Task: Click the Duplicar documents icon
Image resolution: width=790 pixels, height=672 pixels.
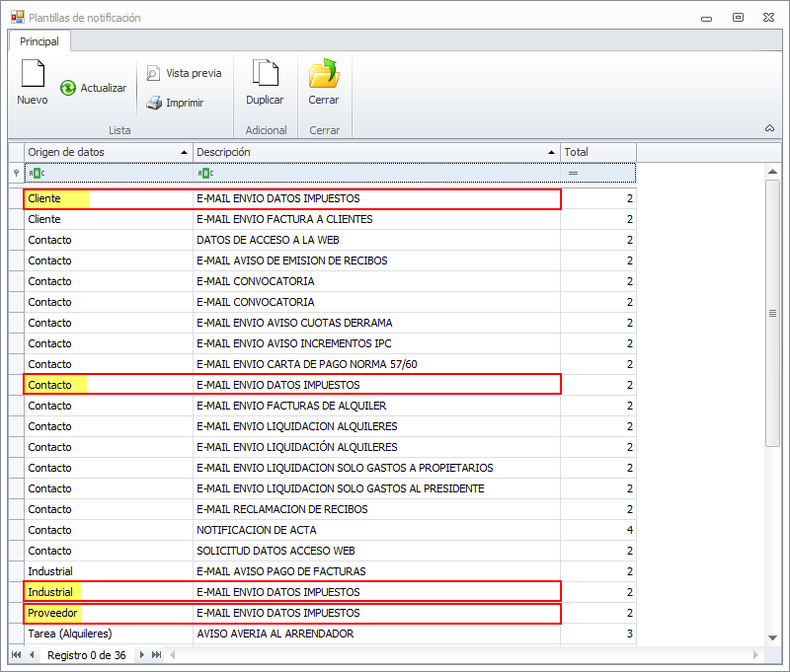Action: [x=265, y=73]
